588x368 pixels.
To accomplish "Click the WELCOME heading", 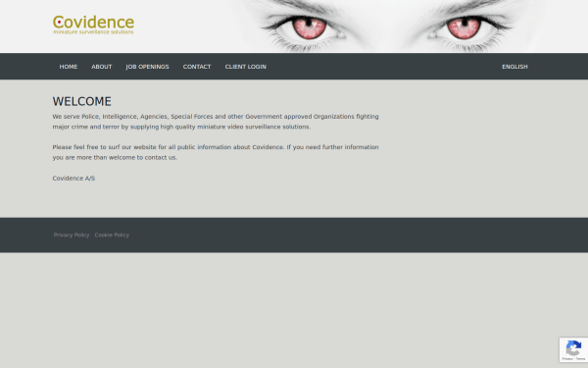I will [81, 101].
